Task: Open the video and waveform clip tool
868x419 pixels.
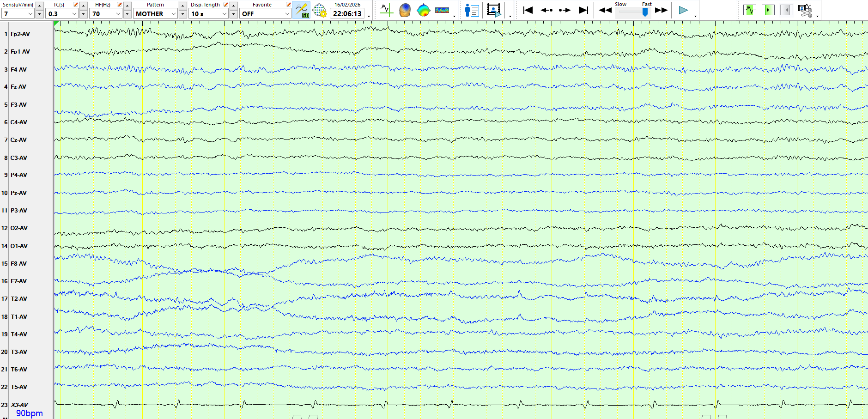Action: pos(805,10)
